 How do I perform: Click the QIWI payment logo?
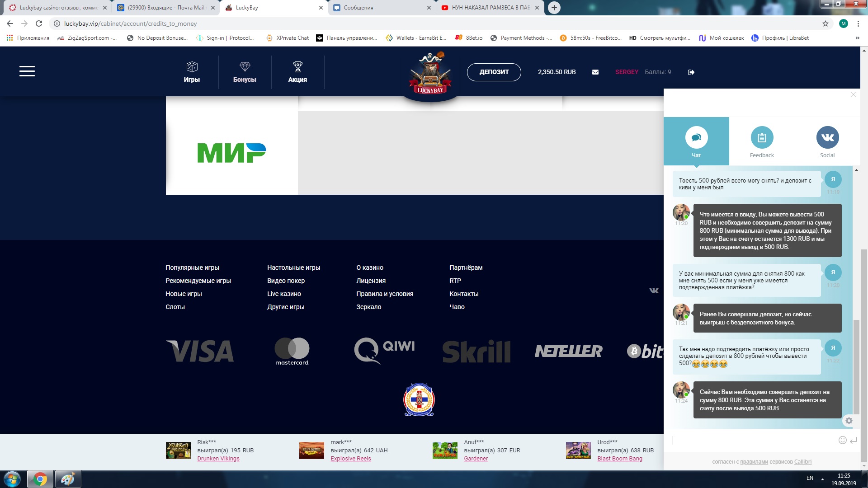pyautogui.click(x=384, y=350)
